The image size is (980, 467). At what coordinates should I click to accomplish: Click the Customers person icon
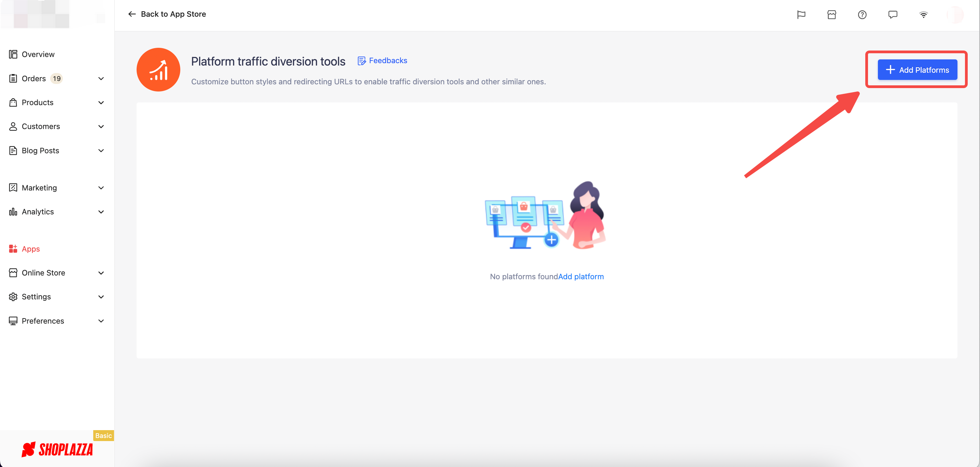(13, 126)
